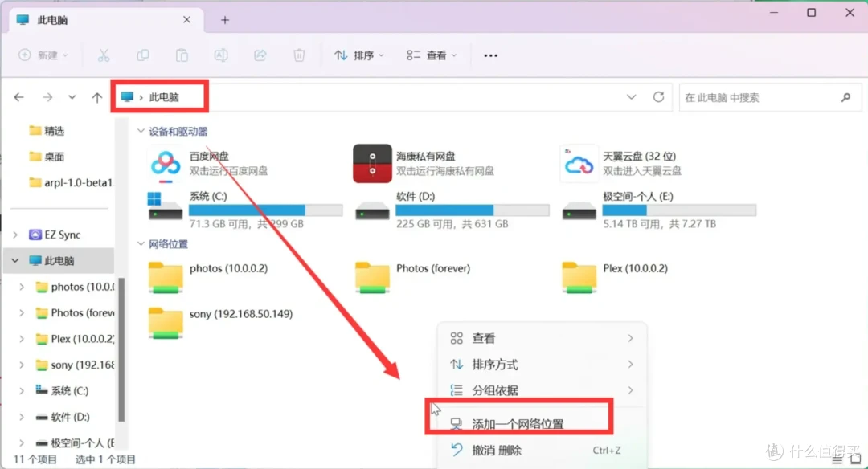Choose 撤消 删除 from context menu
Image resolution: width=868 pixels, height=469 pixels.
coord(542,451)
